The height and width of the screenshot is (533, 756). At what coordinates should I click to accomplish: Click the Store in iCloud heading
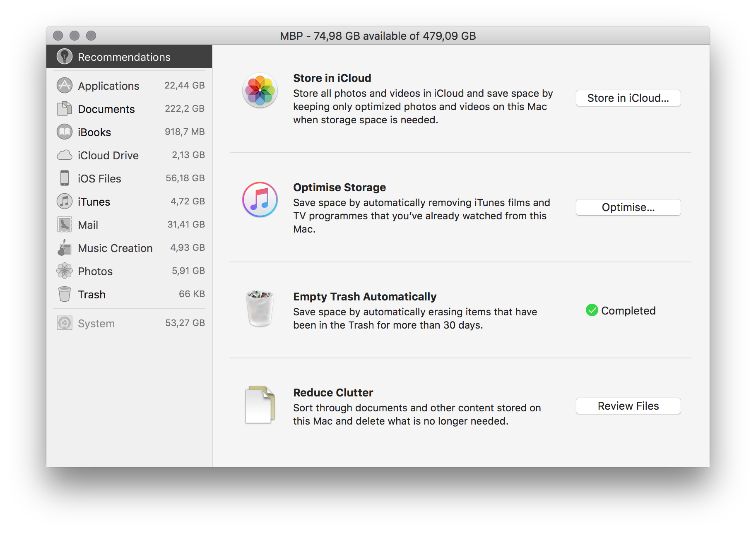tap(332, 78)
